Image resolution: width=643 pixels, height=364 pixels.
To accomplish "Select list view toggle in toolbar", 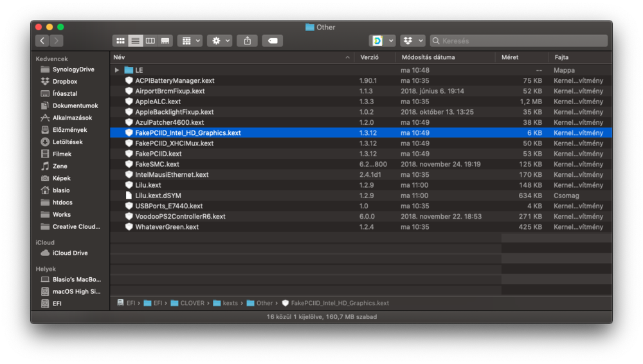I will [x=135, y=41].
